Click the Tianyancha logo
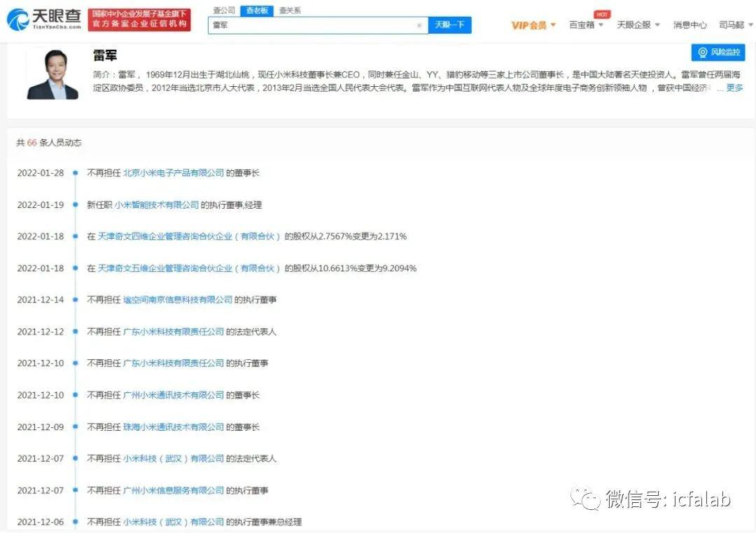Screen dimensions: 756x533 (x=44, y=20)
